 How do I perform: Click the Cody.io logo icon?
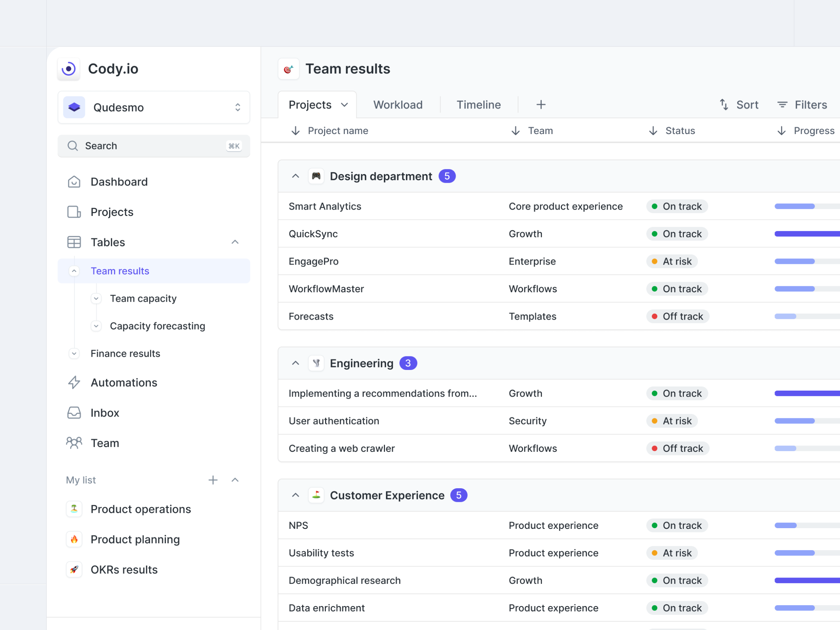click(69, 69)
